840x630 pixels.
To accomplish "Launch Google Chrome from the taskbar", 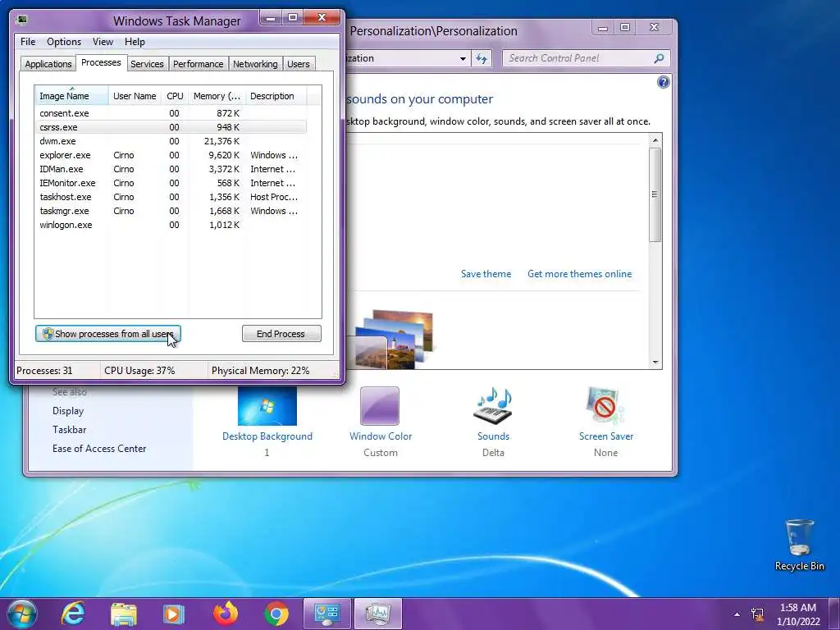I will [276, 614].
